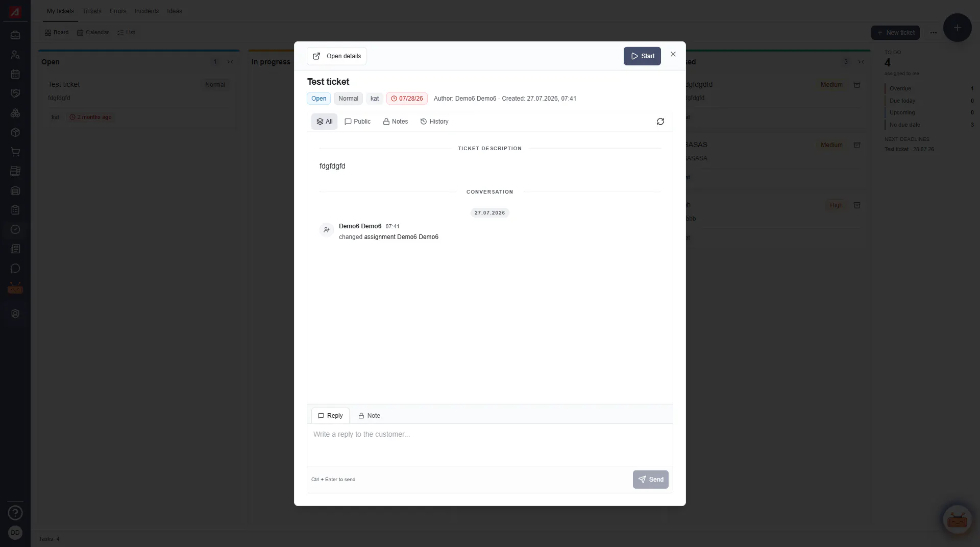
Task: Click the Normal priority badge
Action: [x=349, y=99]
